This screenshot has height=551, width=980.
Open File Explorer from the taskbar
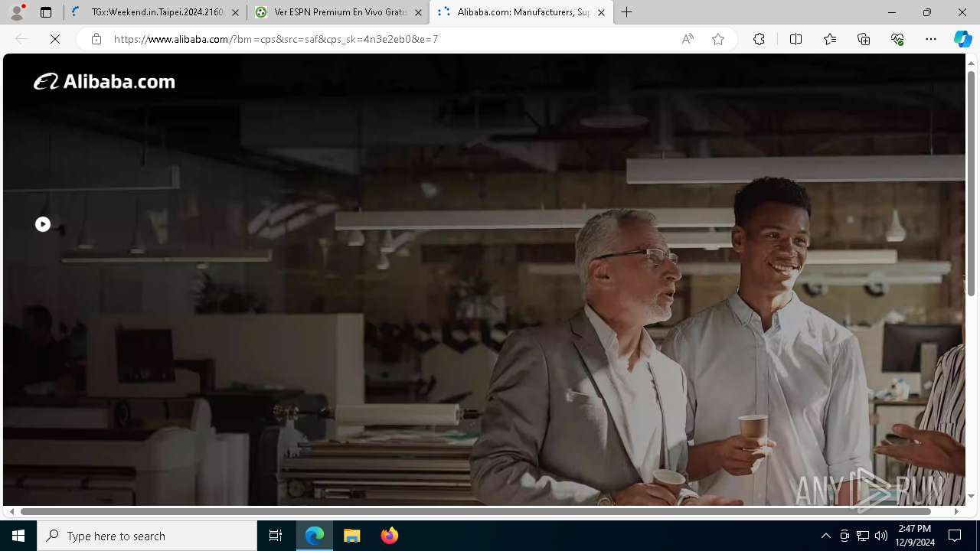(x=352, y=536)
